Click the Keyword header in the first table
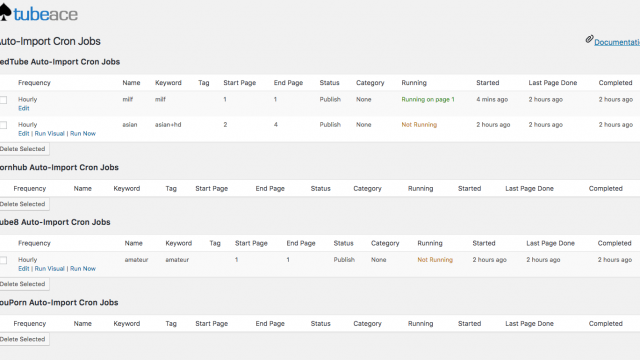Viewport: 640px width, 360px height. click(168, 82)
